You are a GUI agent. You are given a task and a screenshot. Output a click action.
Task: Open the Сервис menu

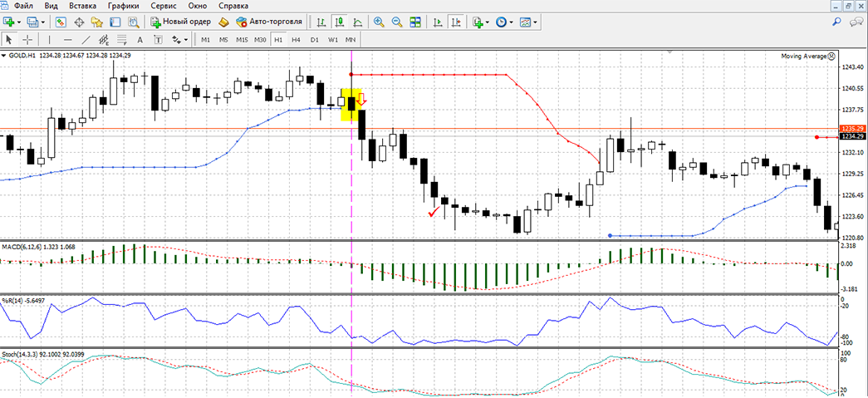[163, 6]
